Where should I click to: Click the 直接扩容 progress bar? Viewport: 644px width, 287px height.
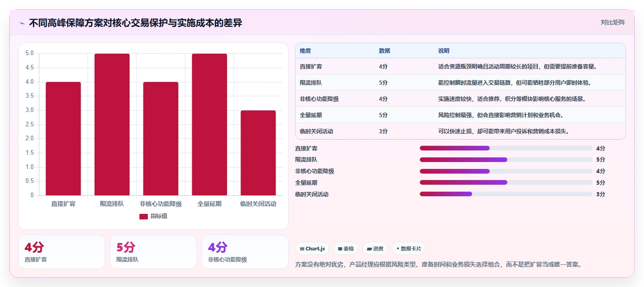(506, 148)
